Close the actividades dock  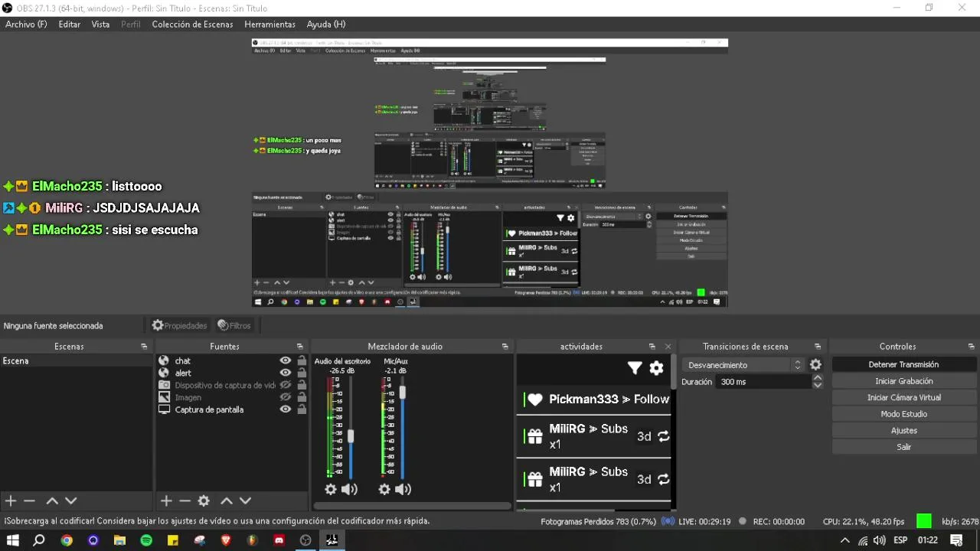pos(668,347)
